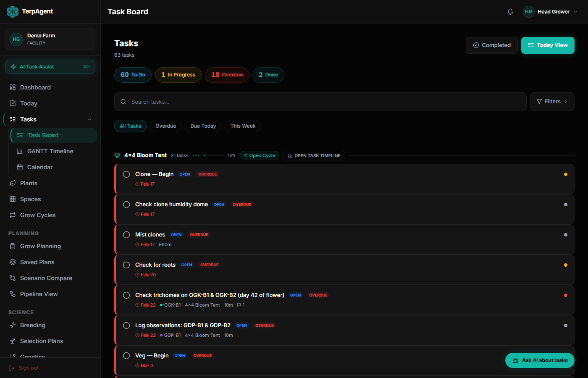Complete the Check for roots task
588x378 pixels.
click(x=126, y=265)
